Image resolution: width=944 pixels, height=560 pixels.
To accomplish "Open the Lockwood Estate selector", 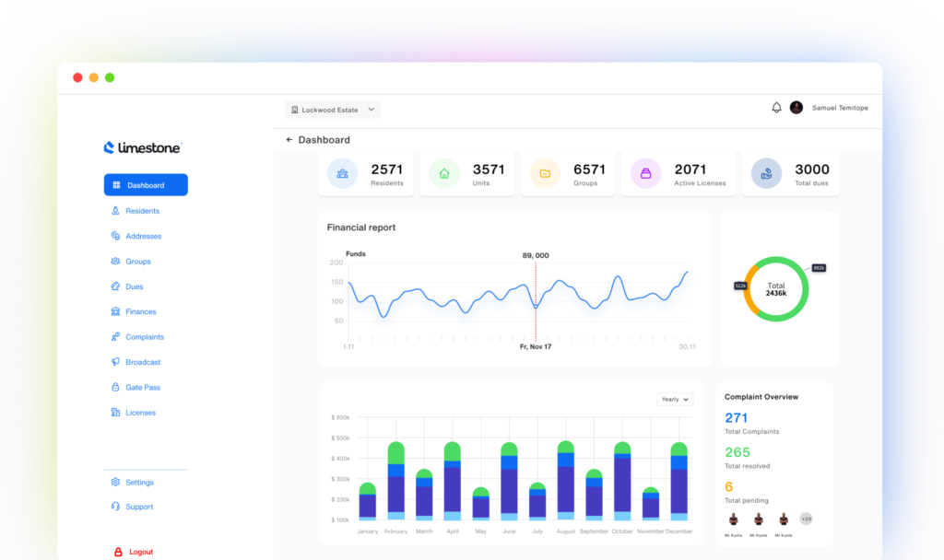I will coord(332,109).
